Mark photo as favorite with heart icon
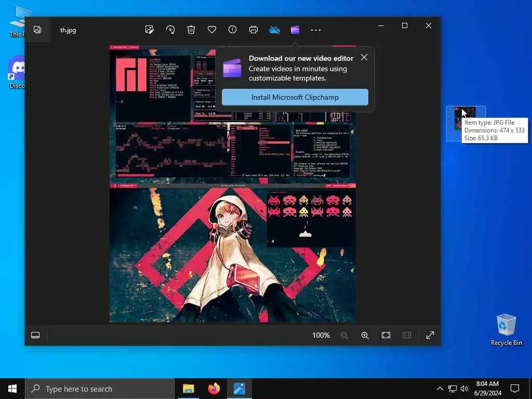532x399 pixels. point(212,30)
